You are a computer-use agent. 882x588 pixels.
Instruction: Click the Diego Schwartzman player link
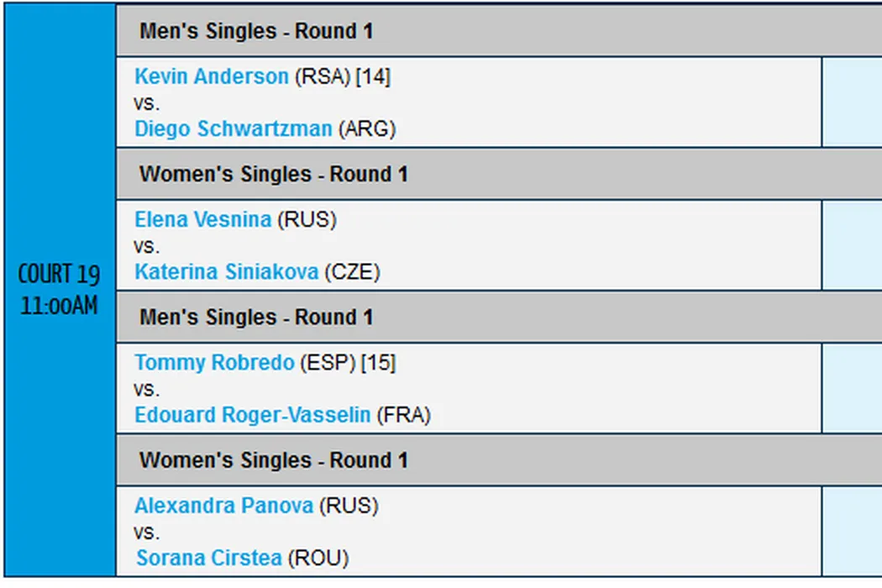coord(234,129)
